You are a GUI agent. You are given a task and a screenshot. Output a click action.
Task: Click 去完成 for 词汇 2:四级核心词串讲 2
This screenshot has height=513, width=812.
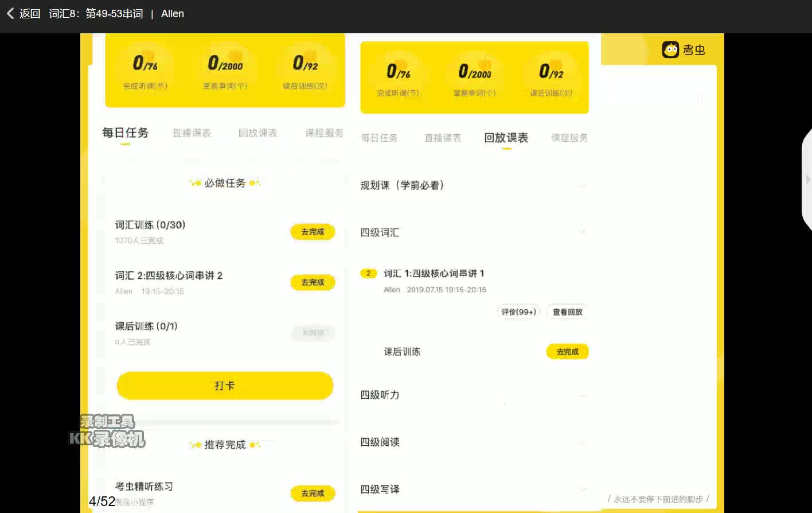[x=313, y=282]
